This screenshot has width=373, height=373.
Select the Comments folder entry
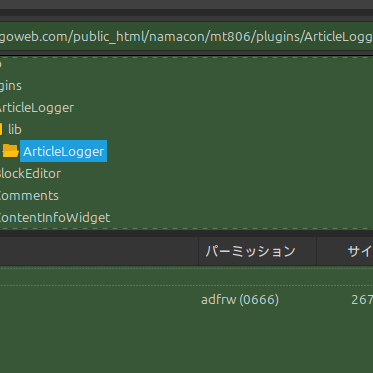point(29,195)
